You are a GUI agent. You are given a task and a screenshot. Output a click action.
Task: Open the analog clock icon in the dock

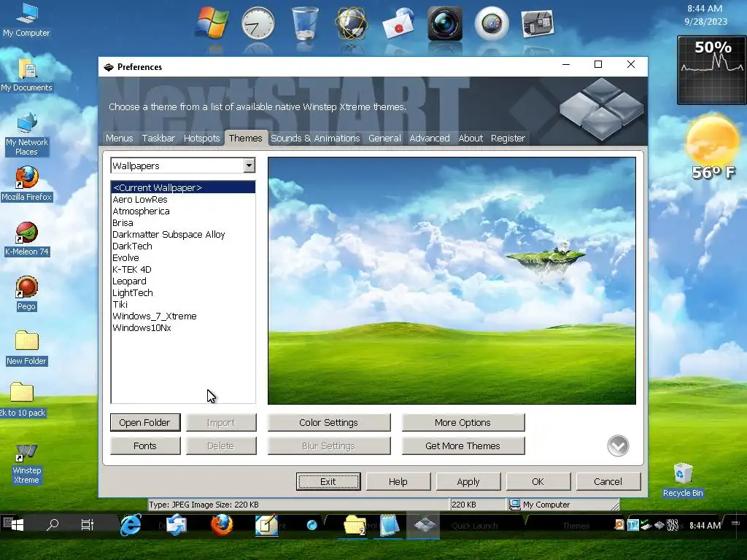point(258,23)
